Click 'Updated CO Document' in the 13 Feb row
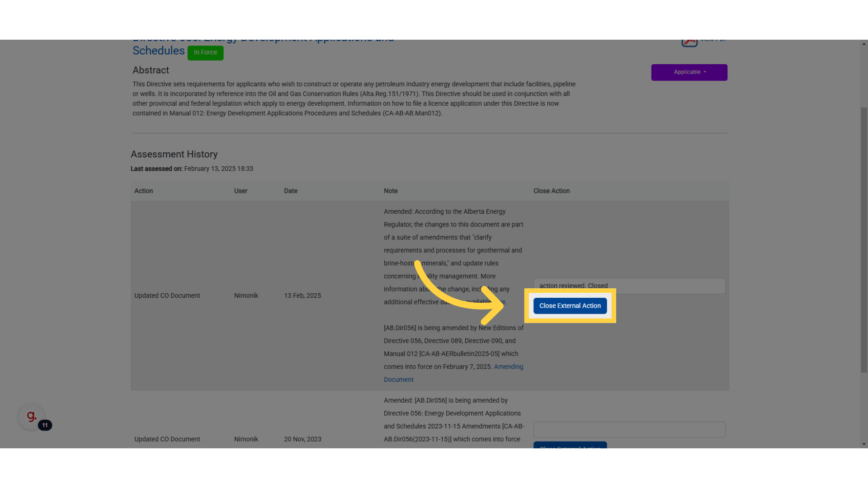The height and width of the screenshot is (488, 868). (167, 296)
